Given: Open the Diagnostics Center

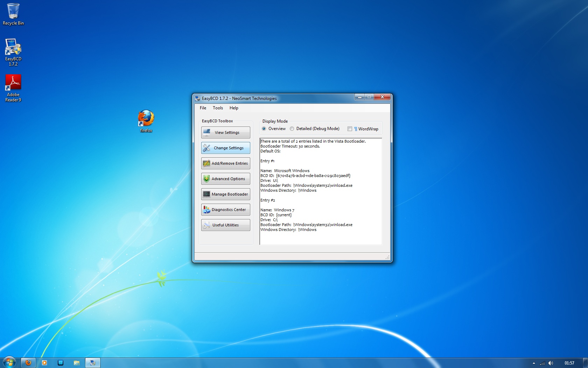Looking at the screenshot, I should pos(225,210).
